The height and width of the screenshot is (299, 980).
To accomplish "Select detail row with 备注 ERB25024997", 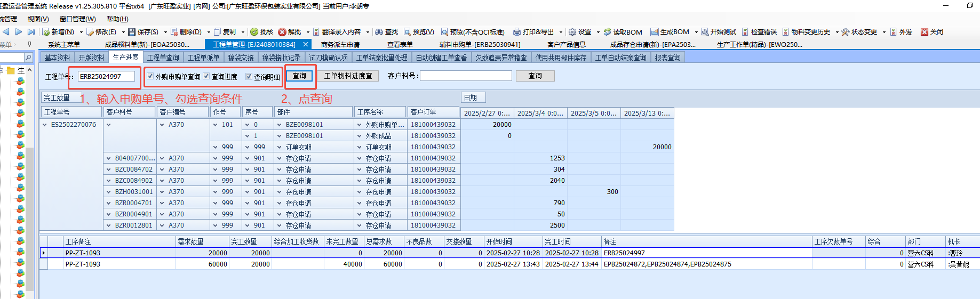I will pyautogui.click(x=510, y=253).
